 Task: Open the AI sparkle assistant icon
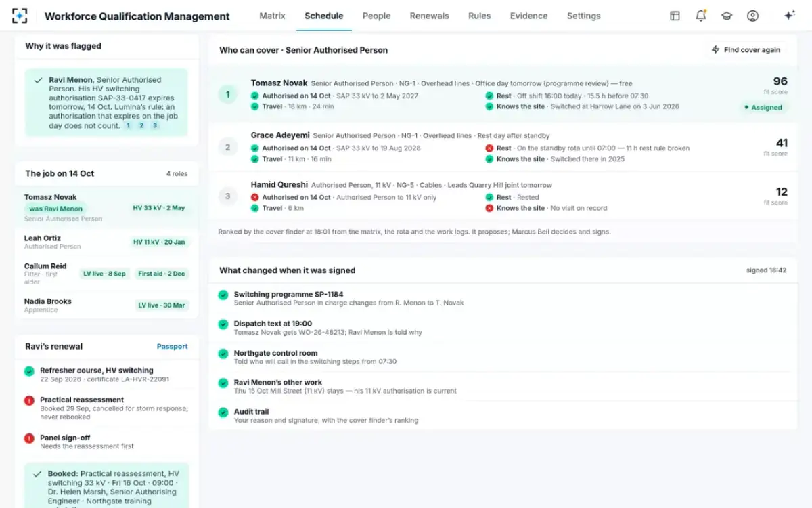pos(789,16)
